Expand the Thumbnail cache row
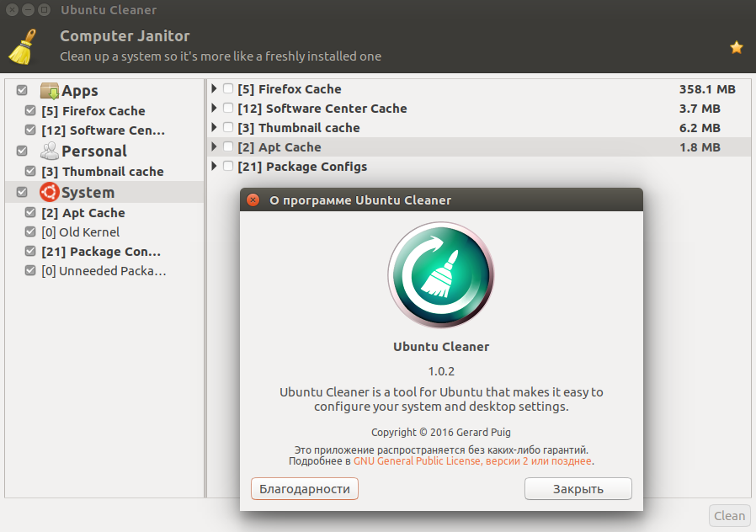This screenshot has height=532, width=756. pos(214,127)
